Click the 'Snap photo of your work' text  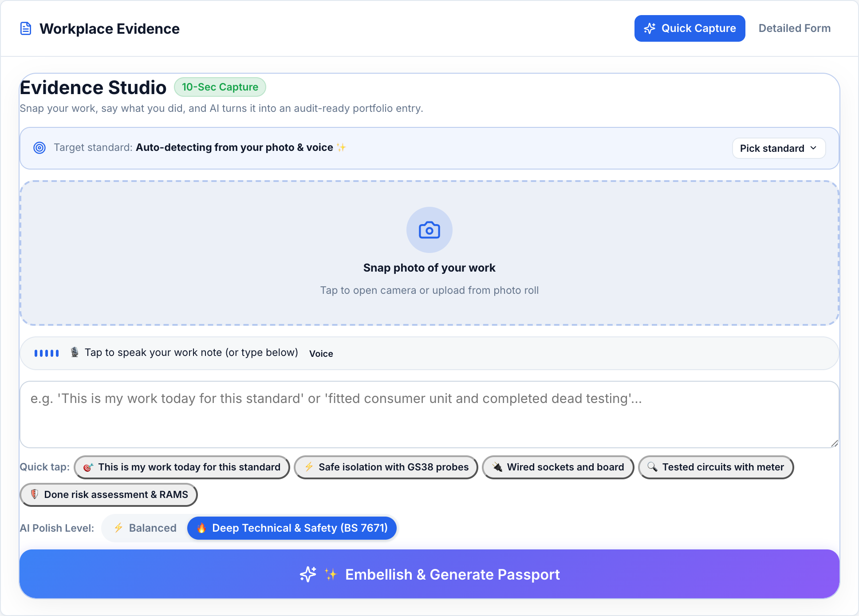429,268
